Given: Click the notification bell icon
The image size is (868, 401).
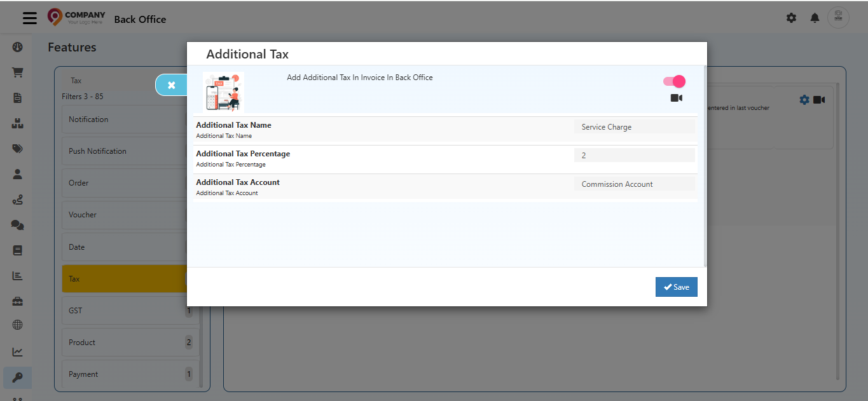Looking at the screenshot, I should pyautogui.click(x=815, y=18).
